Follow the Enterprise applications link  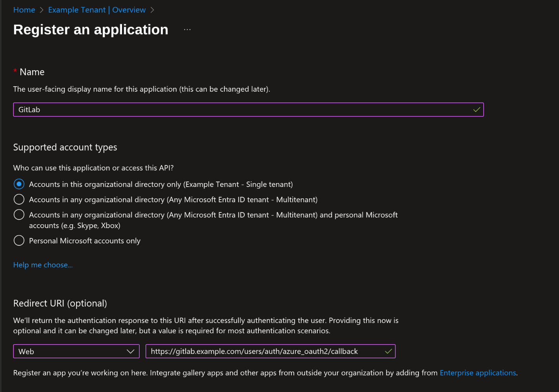[x=477, y=373]
